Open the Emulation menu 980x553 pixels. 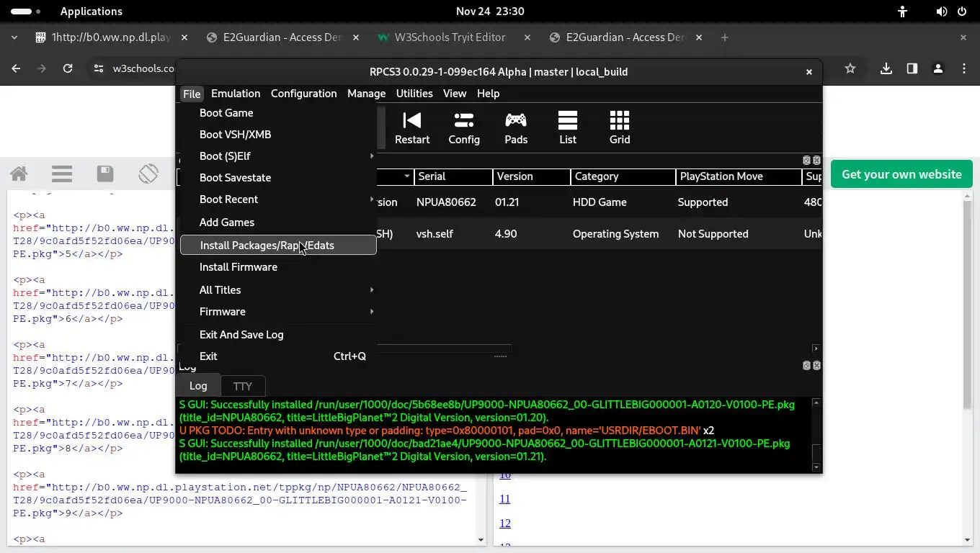[236, 94]
